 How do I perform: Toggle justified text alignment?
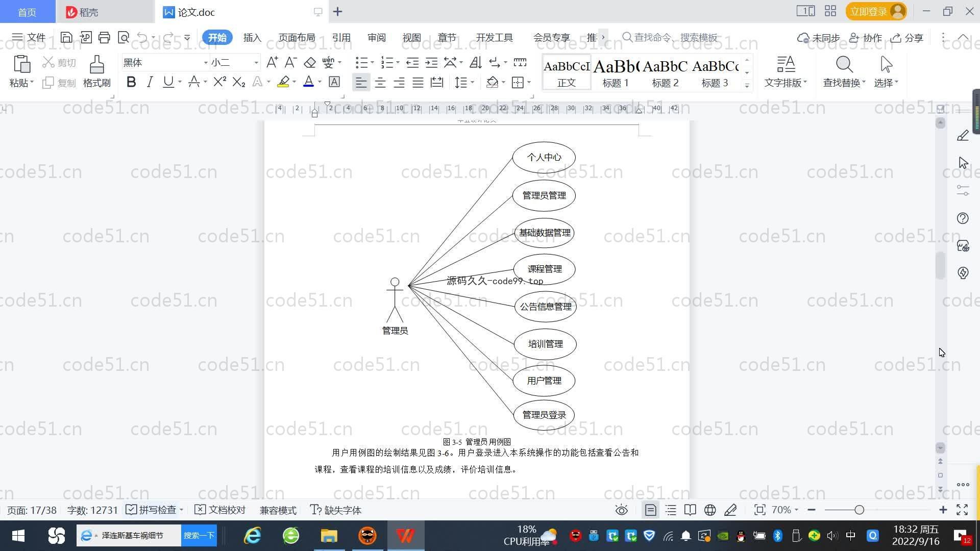pyautogui.click(x=418, y=82)
